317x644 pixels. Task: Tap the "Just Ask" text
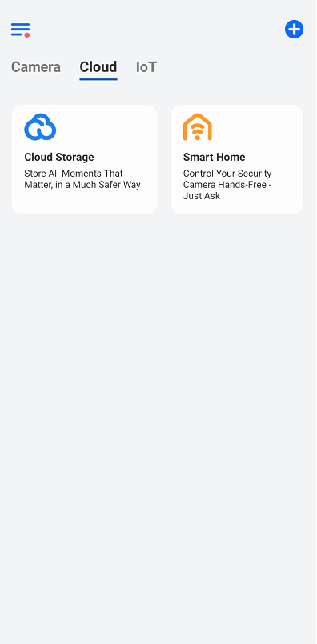tap(202, 196)
